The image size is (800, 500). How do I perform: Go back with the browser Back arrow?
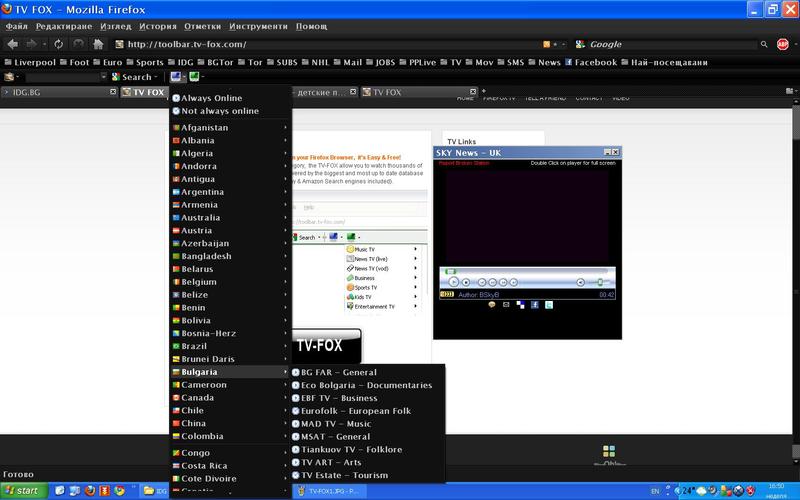(x=13, y=44)
